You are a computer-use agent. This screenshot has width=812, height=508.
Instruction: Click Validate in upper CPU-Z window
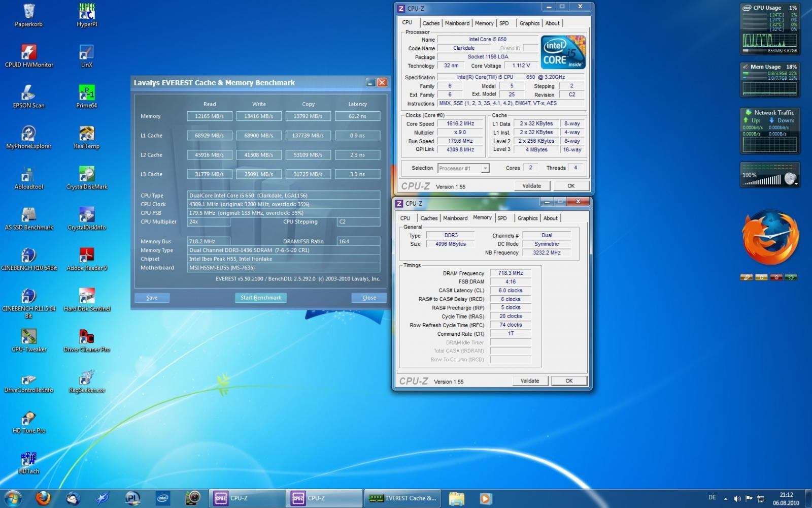pos(532,186)
